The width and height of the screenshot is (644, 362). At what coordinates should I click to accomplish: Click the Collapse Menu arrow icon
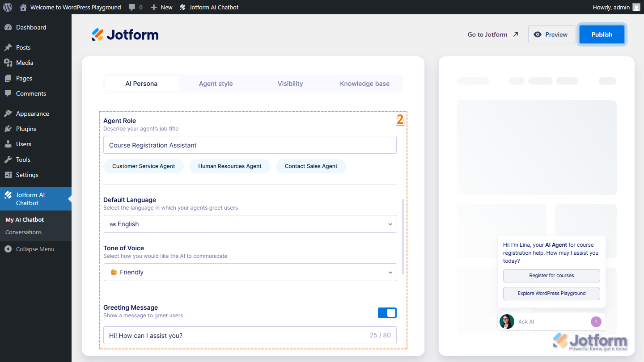click(x=8, y=249)
